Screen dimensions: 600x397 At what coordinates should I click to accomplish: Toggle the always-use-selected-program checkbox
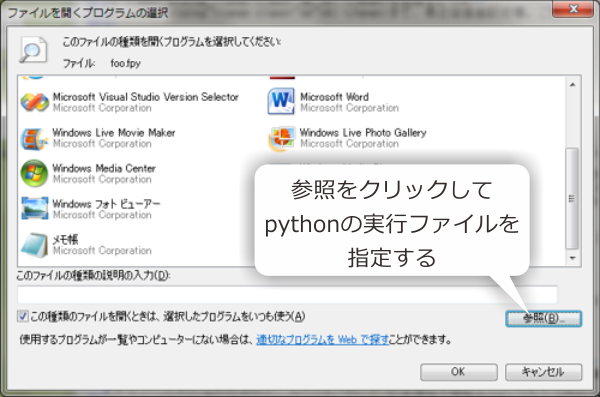coord(23,316)
